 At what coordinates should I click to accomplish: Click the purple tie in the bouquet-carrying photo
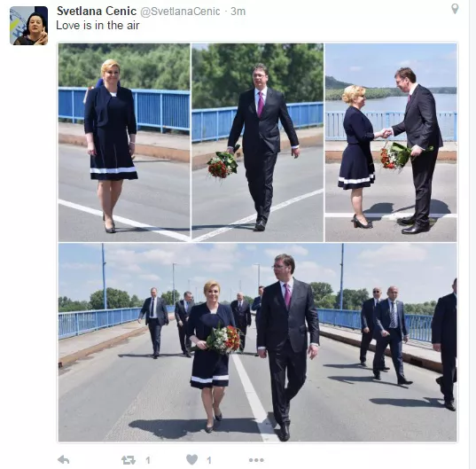261,104
